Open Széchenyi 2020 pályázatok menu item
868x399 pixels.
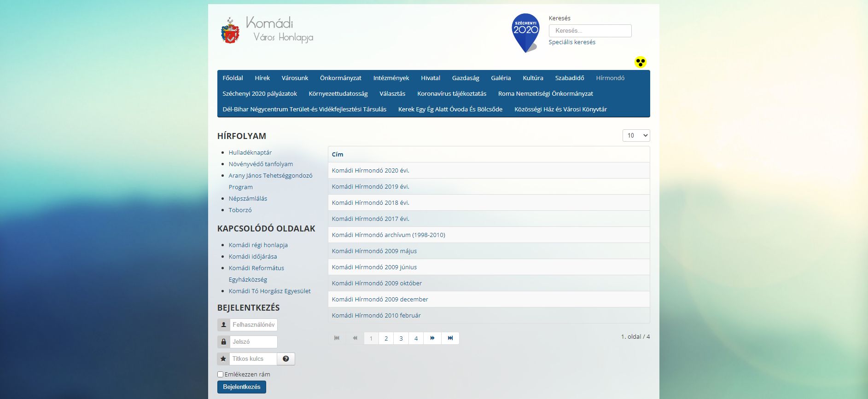(260, 94)
